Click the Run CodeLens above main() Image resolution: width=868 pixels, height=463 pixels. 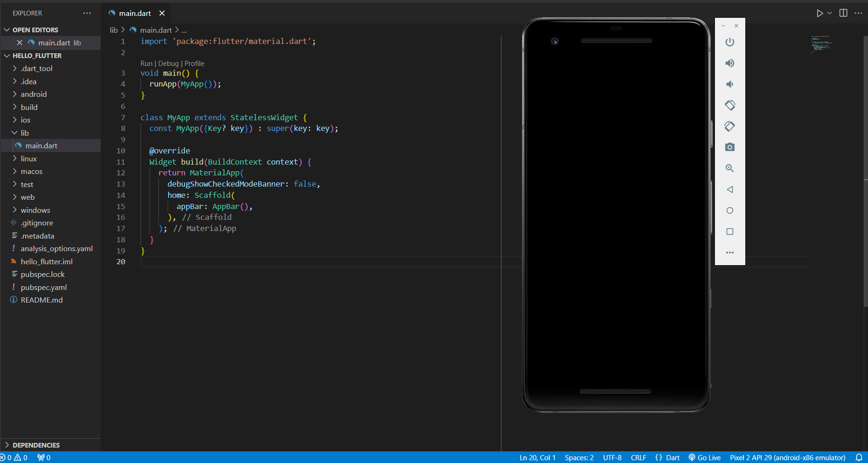tap(146, 64)
